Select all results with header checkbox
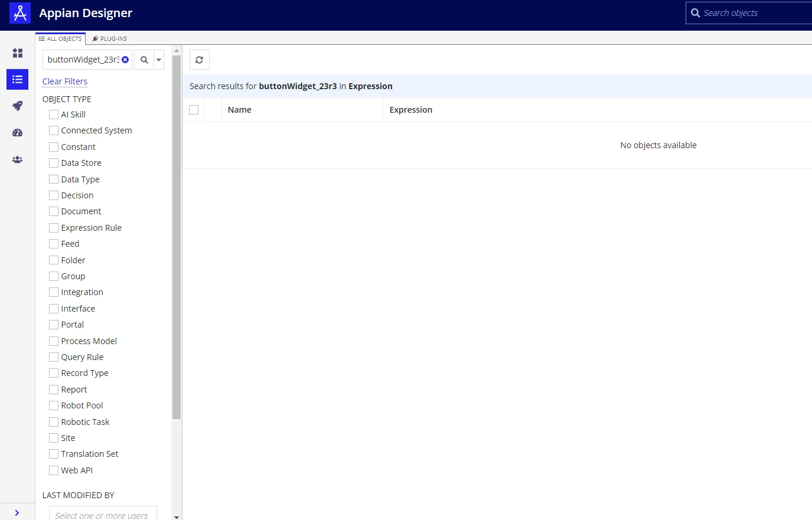This screenshot has width=812, height=520. point(194,110)
